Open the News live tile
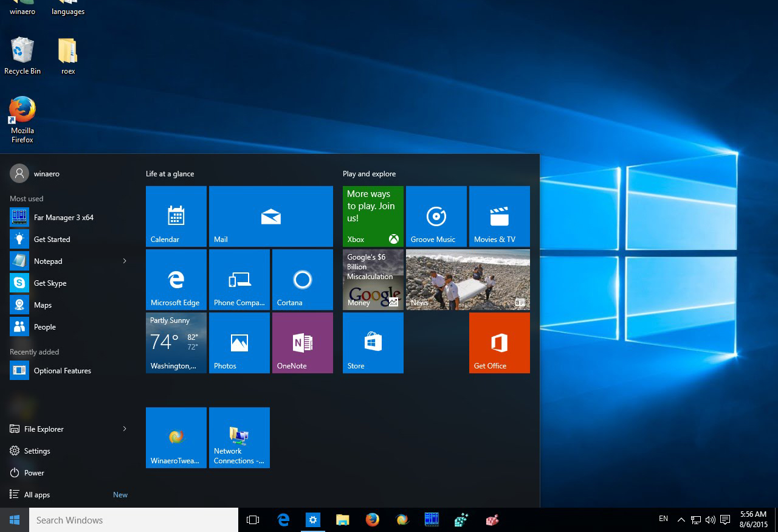778x532 pixels. click(x=468, y=280)
